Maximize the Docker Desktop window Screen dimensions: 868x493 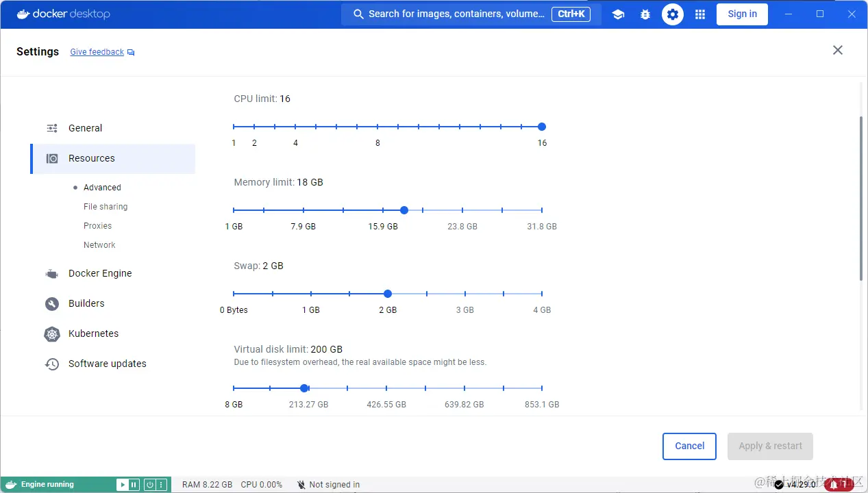pyautogui.click(x=820, y=14)
